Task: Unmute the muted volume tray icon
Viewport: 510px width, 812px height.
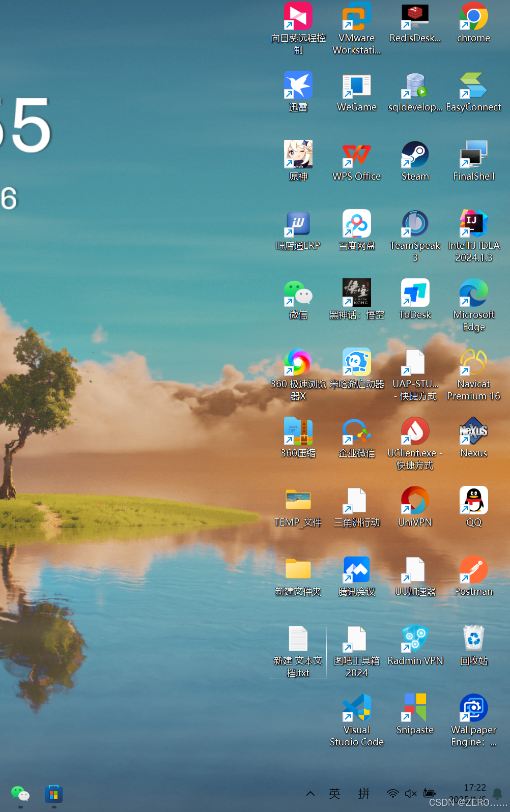Action: [411, 794]
